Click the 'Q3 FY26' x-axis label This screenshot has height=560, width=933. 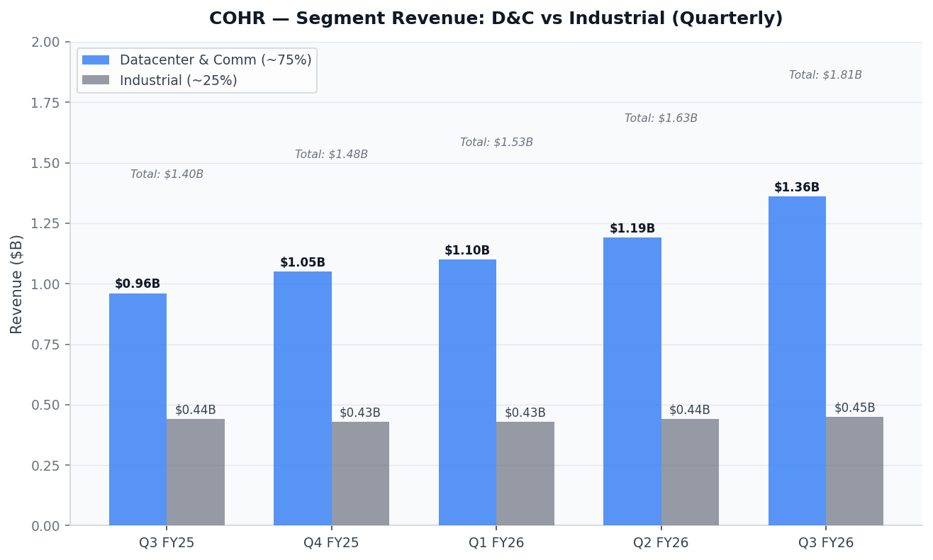(x=826, y=543)
